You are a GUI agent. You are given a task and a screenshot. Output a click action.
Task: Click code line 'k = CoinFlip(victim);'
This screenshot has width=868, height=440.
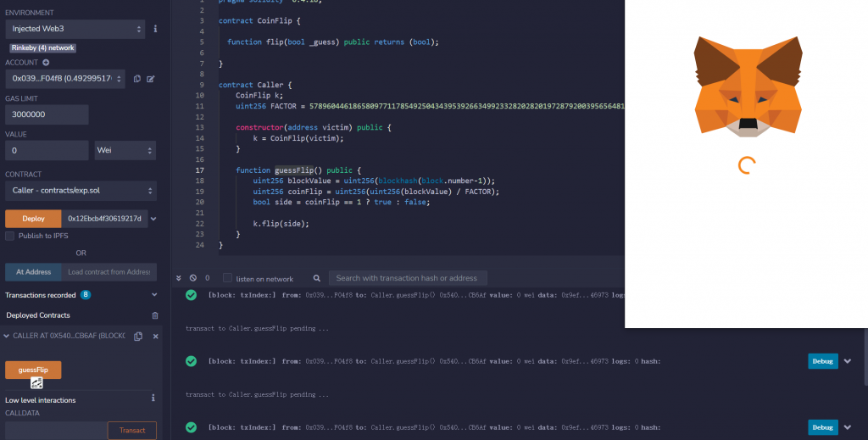point(298,138)
